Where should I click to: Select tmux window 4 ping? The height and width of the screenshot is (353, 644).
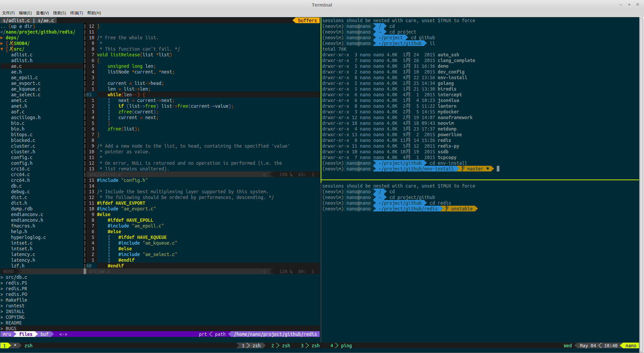[341, 346]
